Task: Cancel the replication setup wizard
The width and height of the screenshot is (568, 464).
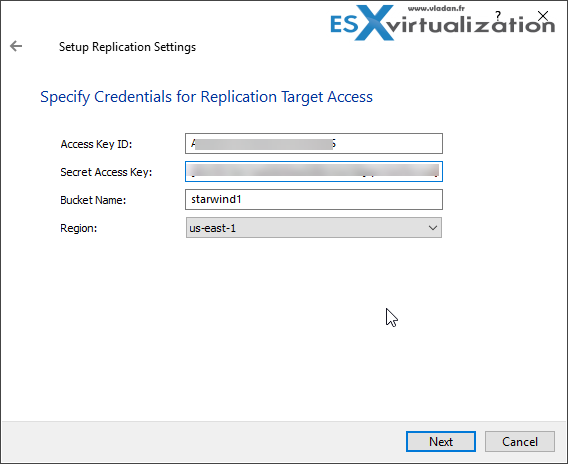Action: tap(520, 442)
